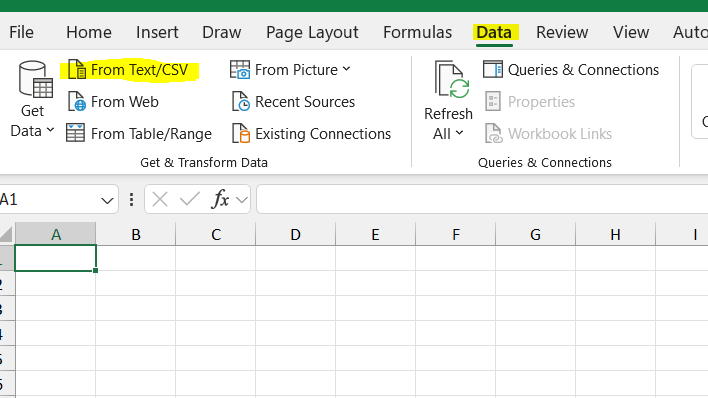Click the Queries & Connections pane icon
Viewport: 708px width, 398px height.
pos(493,70)
